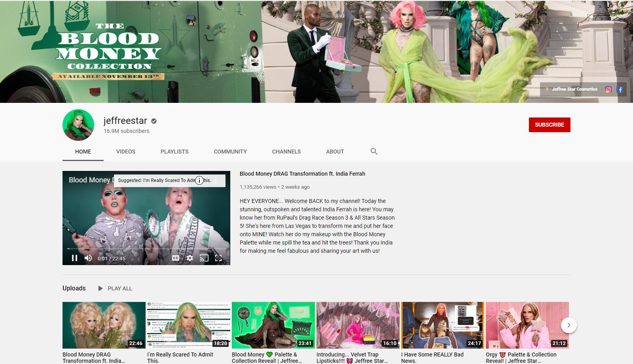The width and height of the screenshot is (633, 364).
Task: Open the PLAYLISTS tab
Action: tap(174, 152)
